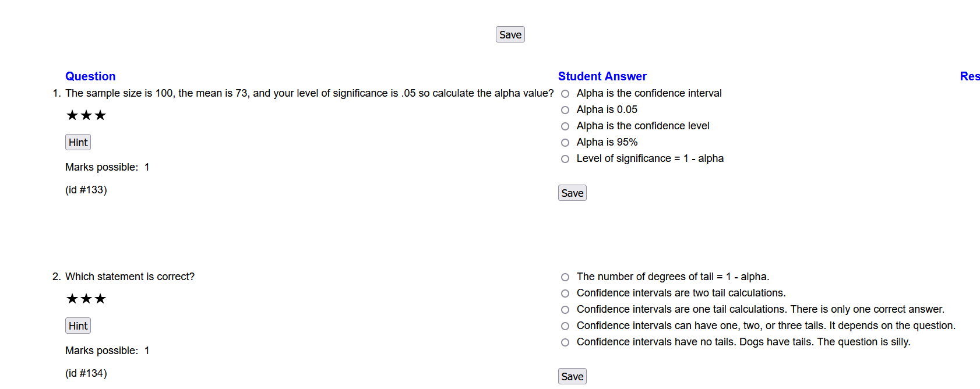
Task: Click the first star for question 1
Action: click(x=71, y=115)
